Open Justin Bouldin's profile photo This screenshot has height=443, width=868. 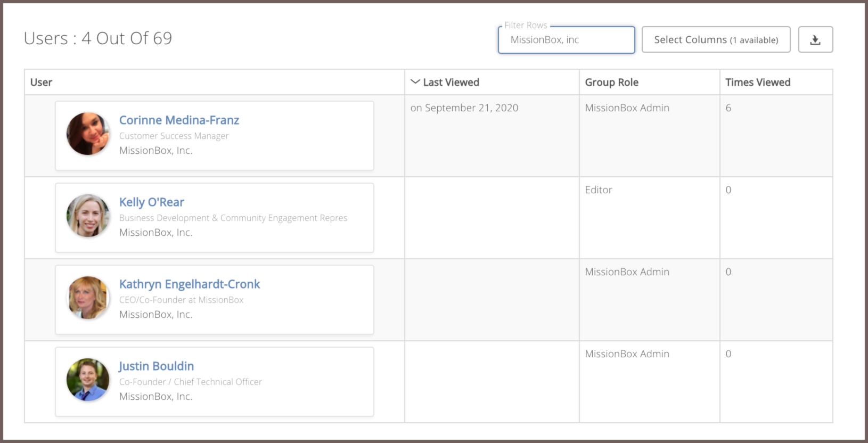(x=88, y=380)
